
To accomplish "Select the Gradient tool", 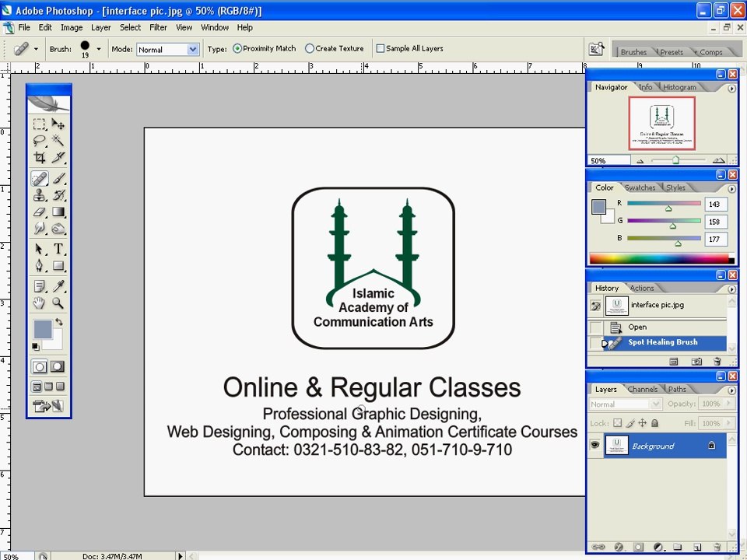I will click(x=58, y=212).
